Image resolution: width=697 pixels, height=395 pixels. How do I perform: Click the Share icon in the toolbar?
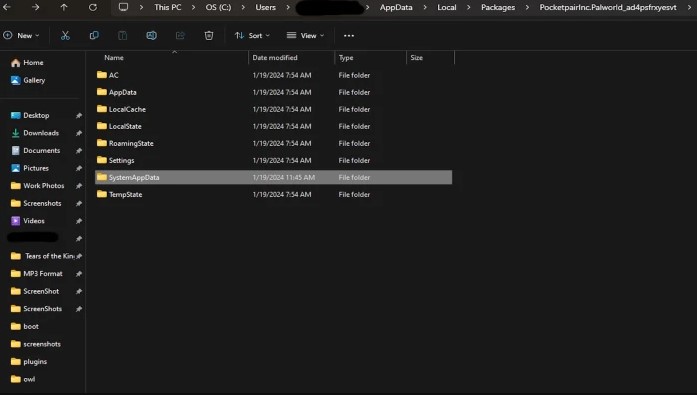180,36
